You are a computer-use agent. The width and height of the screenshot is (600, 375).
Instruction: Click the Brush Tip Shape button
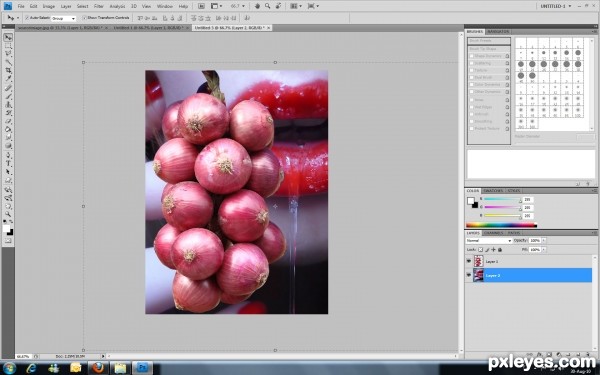[x=489, y=49]
